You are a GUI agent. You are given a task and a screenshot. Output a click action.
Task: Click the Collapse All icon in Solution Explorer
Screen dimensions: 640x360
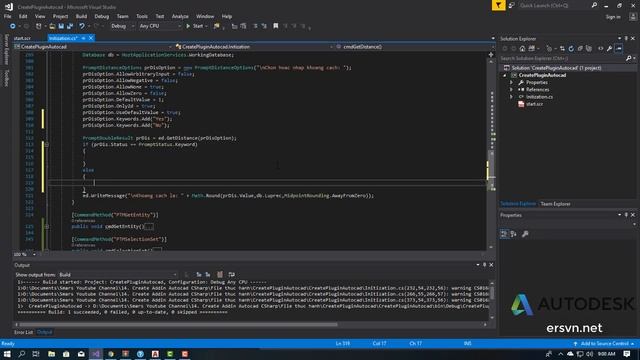580,49
